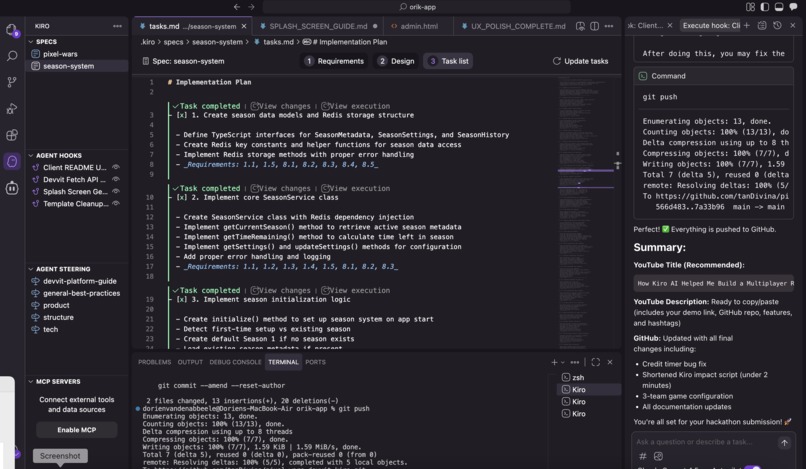This screenshot has height=469, width=806.
Task: Toggle Template Cleanup hook eye icon
Action: tap(116, 204)
